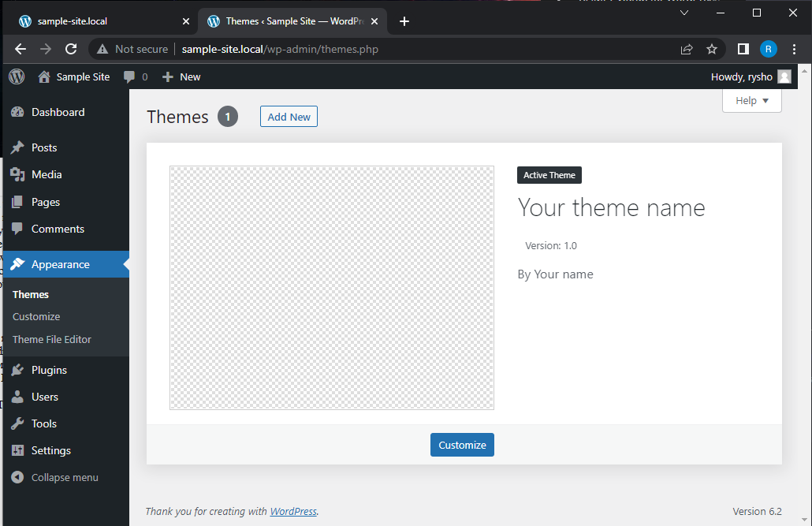Open the Customize submenu item
This screenshot has width=812, height=526.
[x=36, y=317]
